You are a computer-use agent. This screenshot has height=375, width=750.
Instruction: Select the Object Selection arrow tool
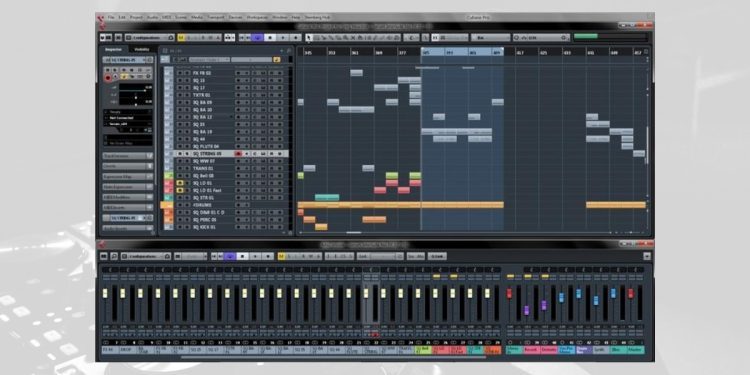309,37
